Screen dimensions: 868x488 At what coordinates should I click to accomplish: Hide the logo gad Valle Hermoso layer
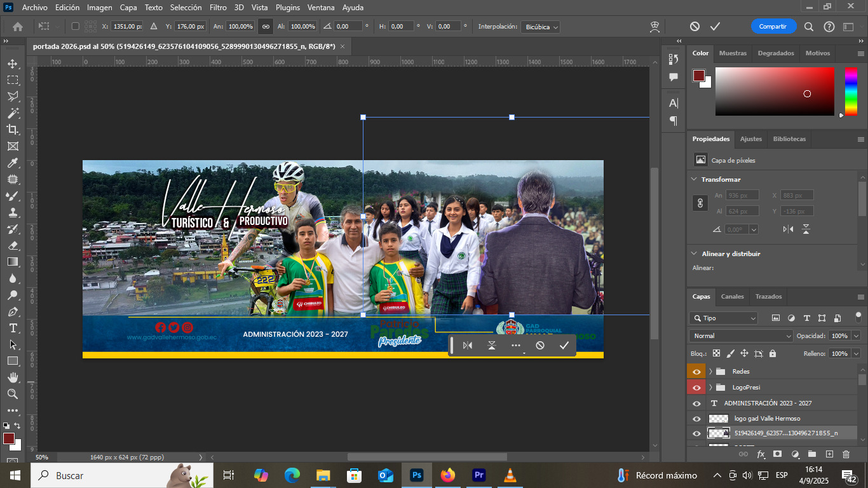696,419
